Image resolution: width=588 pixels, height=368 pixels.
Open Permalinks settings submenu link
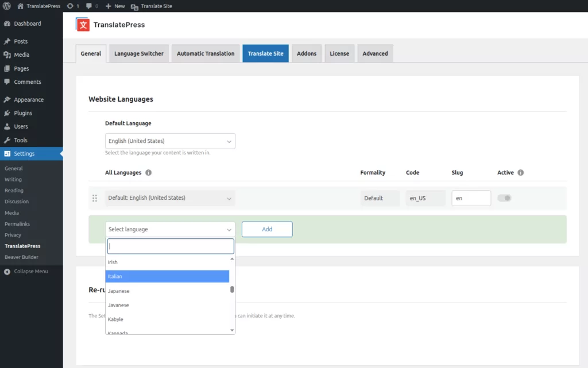pos(17,224)
